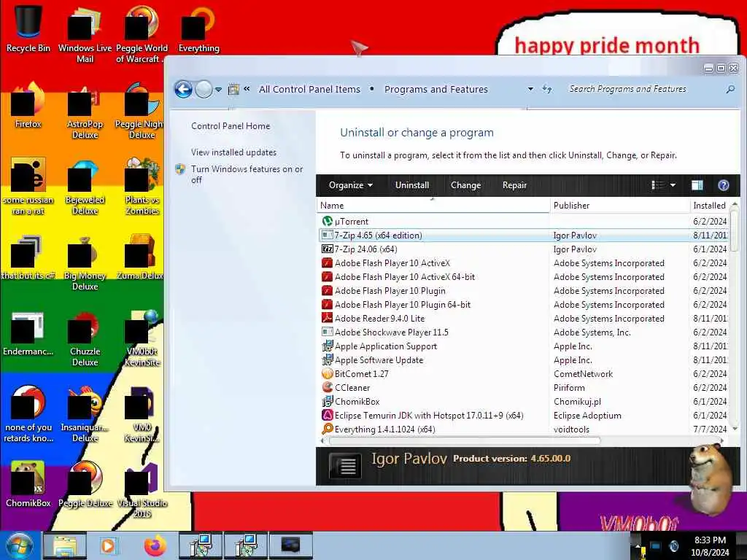Open AstroPop Deluxe desktop icon
Viewport: 747px width, 560px height.
click(85, 111)
